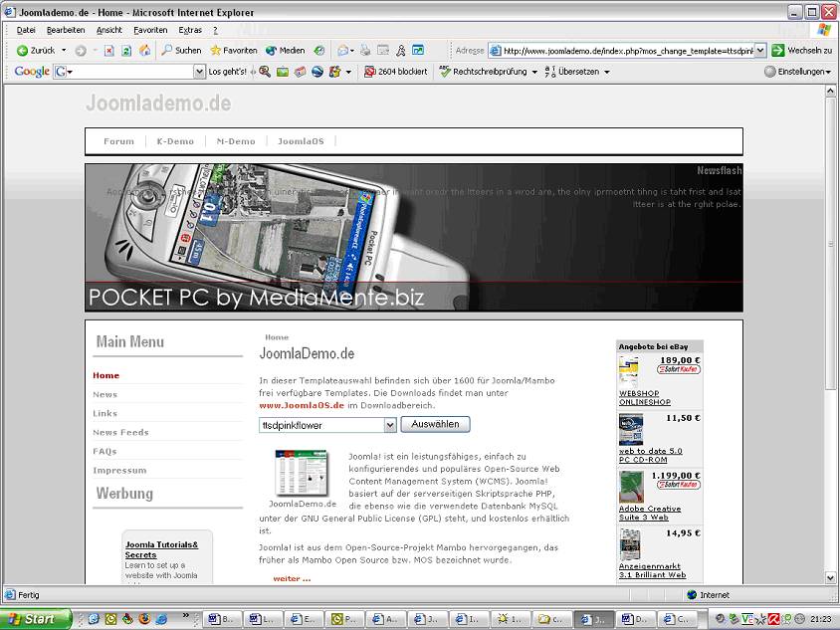The image size is (840, 630).
Task: Open the Forum navigation tab
Action: [118, 141]
